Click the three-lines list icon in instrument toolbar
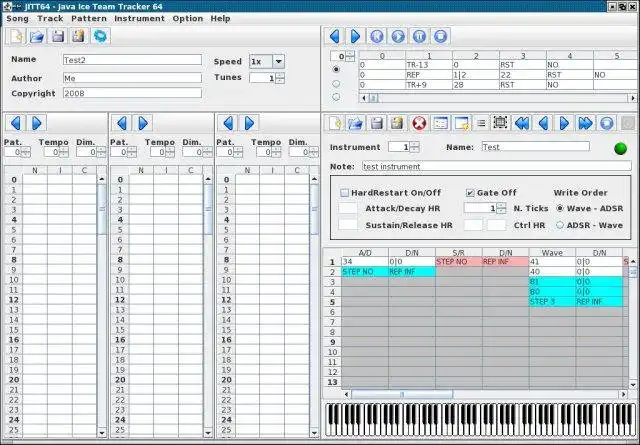Image resolution: width=640 pixels, height=445 pixels. tap(481, 123)
